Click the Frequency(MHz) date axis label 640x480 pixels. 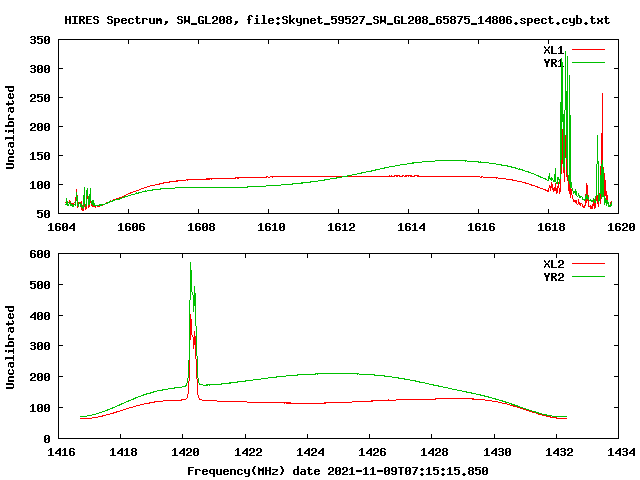point(338,471)
